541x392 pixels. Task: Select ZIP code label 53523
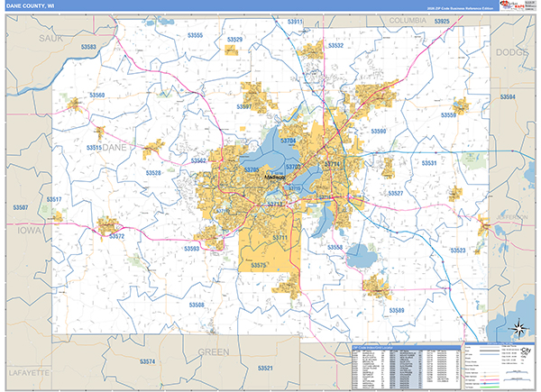[458, 251]
